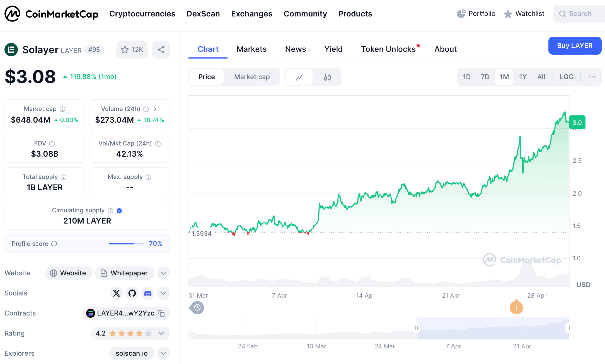Show Circulating supply info icon
Image resolution: width=605 pixels, height=364 pixels.
coord(110,210)
